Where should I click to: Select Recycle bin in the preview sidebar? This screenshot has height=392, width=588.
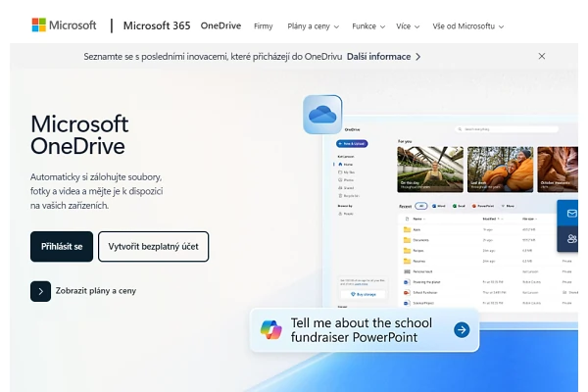(349, 196)
